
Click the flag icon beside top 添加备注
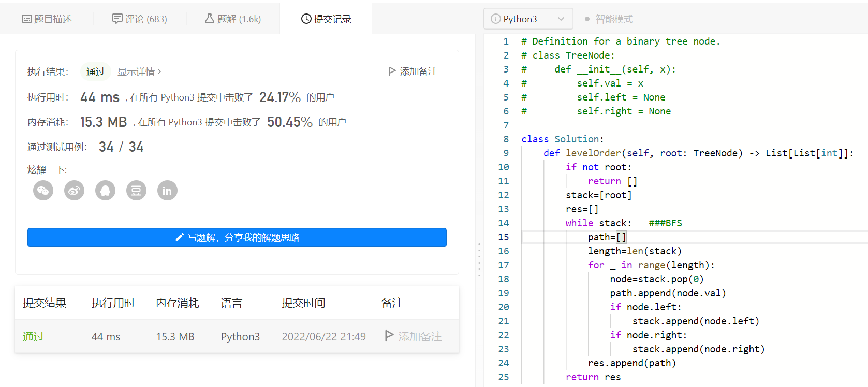[x=392, y=71]
